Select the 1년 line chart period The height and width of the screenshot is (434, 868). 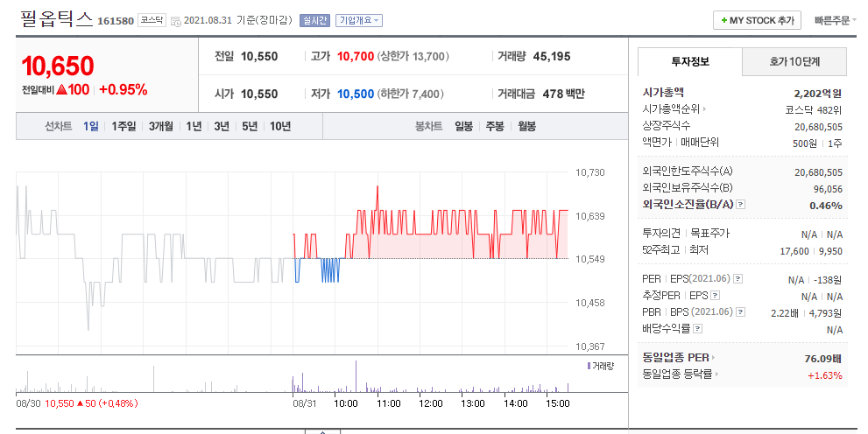pos(194,127)
